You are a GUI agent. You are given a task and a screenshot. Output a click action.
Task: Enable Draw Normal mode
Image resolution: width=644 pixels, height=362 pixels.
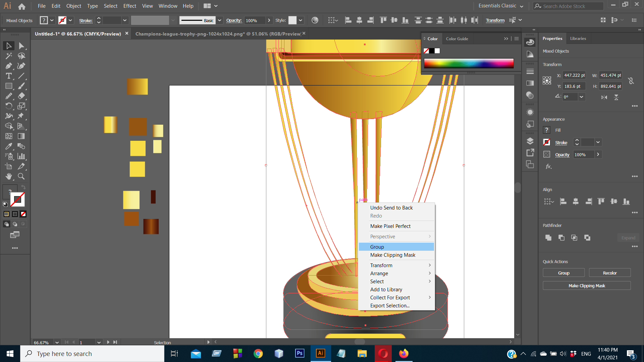pyautogui.click(x=6, y=224)
